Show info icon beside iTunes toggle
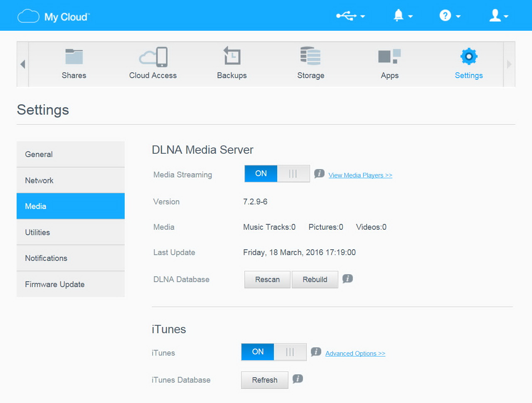This screenshot has width=532, height=403. 316,352
